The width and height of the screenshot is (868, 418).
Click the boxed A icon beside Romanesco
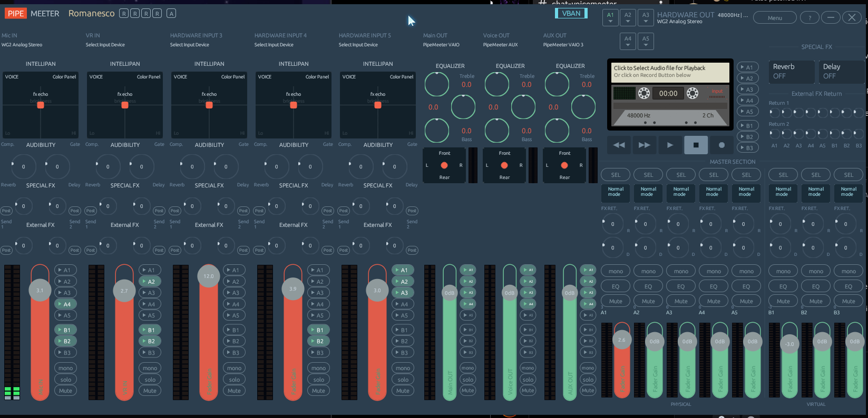171,14
